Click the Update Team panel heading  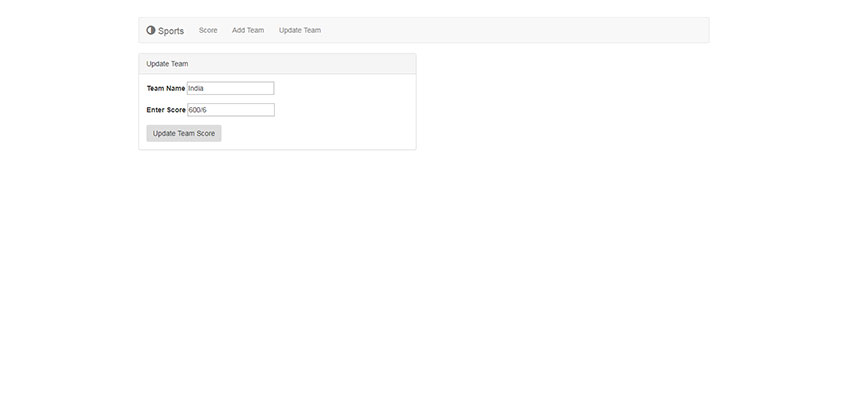278,64
